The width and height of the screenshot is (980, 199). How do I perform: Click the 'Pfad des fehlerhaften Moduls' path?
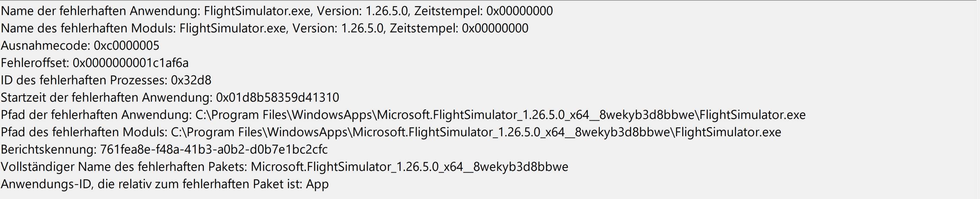[476, 132]
